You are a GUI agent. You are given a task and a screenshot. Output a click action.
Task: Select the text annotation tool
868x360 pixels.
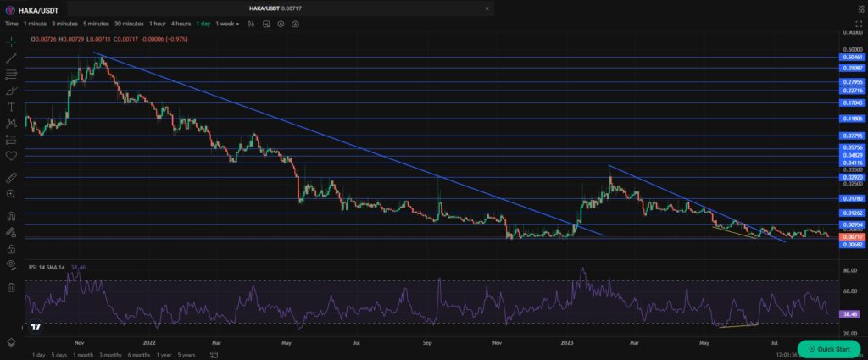click(11, 107)
